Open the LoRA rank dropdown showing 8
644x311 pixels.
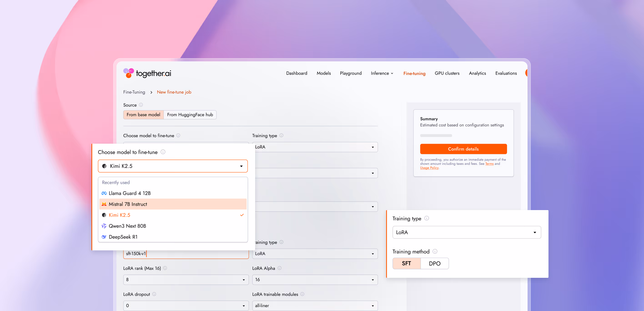pos(186,279)
